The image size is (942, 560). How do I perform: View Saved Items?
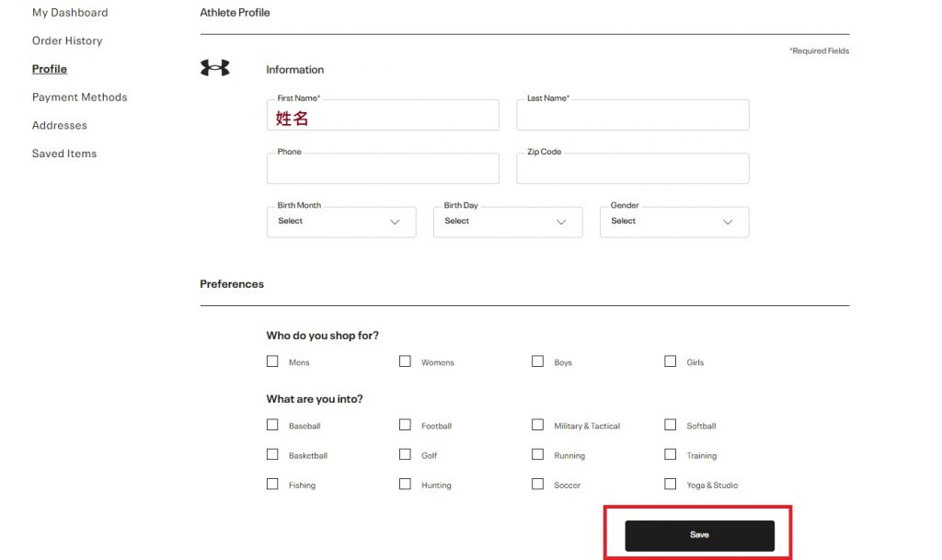click(64, 154)
